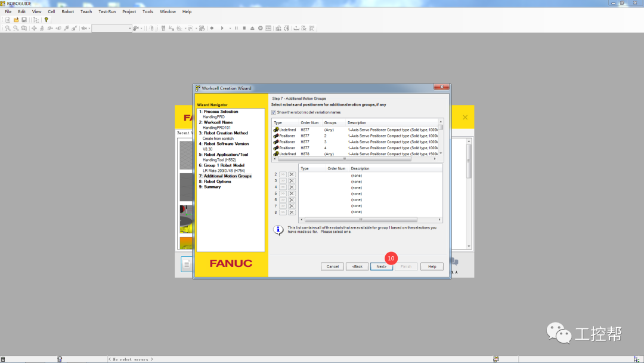Open dropdown arrow beside the Run button
The image size is (644, 363).
coord(230,29)
